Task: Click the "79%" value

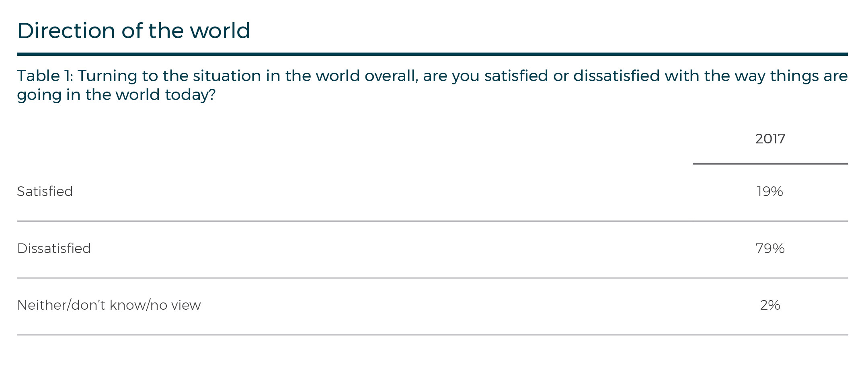Action: coord(770,249)
